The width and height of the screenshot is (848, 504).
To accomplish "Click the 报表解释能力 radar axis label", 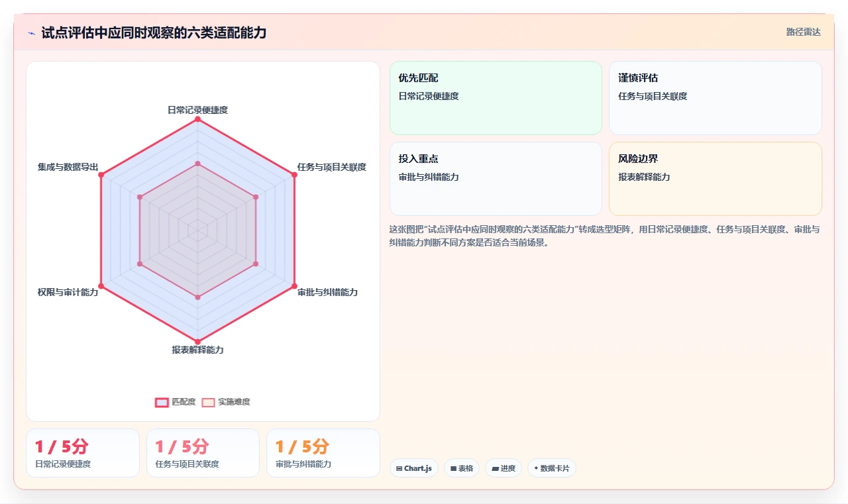I will pyautogui.click(x=197, y=350).
